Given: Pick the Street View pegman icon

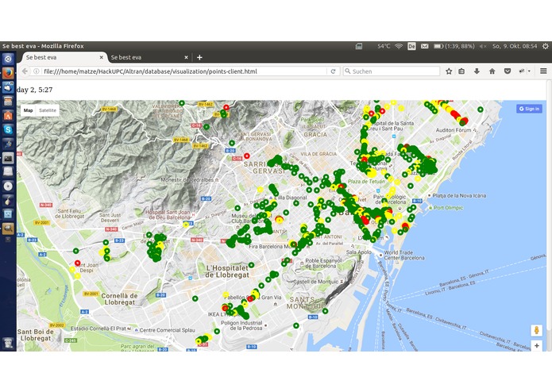Looking at the screenshot, I should pos(536,330).
